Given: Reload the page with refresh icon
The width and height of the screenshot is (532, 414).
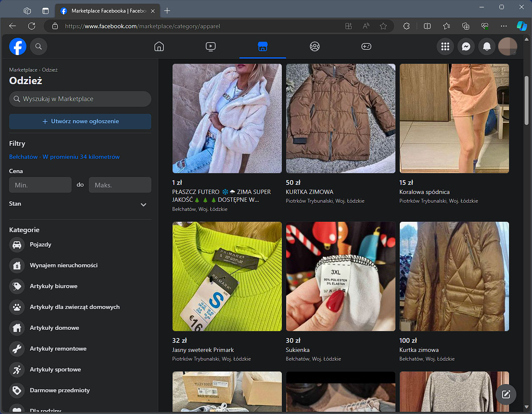Looking at the screenshot, I should [32, 26].
